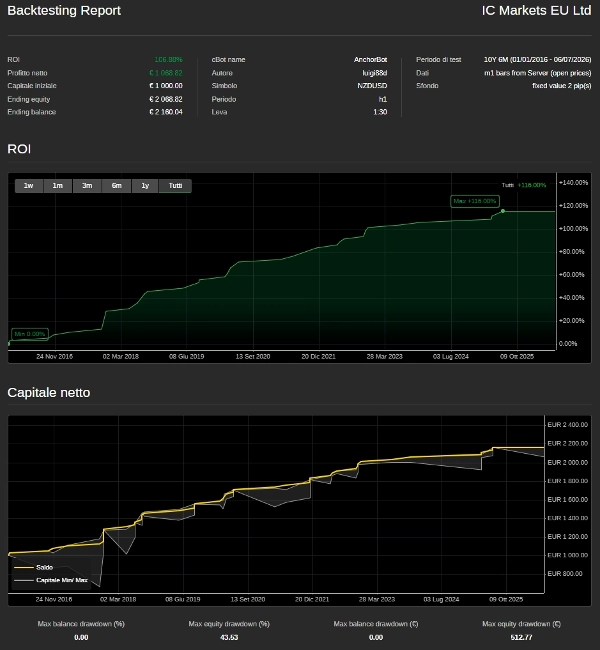Click the +140.00% ROI axis label

(573, 183)
